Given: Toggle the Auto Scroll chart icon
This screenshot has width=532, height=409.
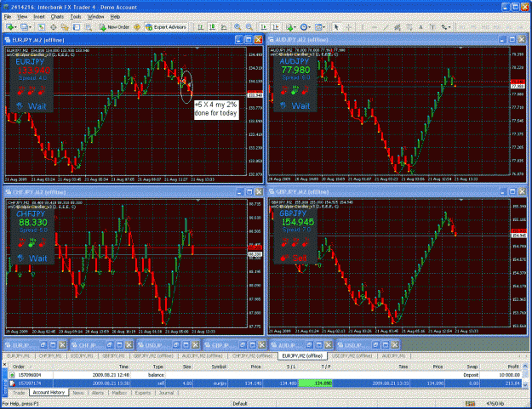Looking at the screenshot, I should coord(264,27).
